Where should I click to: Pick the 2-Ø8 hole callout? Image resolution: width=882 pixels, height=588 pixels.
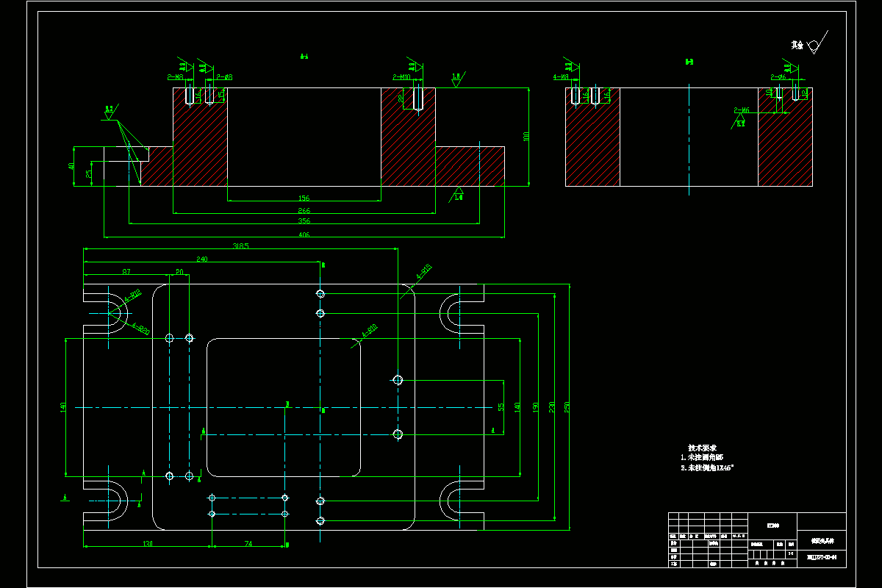(x=224, y=76)
